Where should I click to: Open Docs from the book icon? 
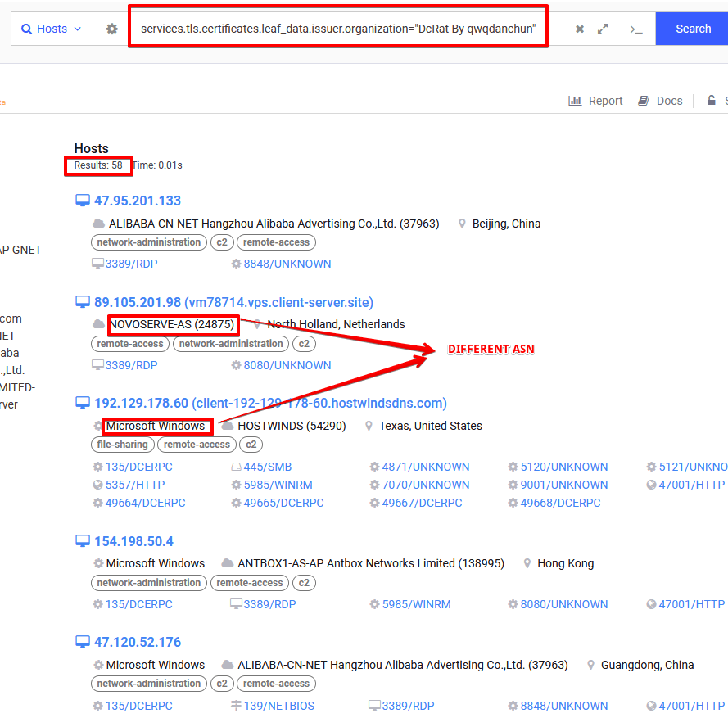click(x=644, y=101)
